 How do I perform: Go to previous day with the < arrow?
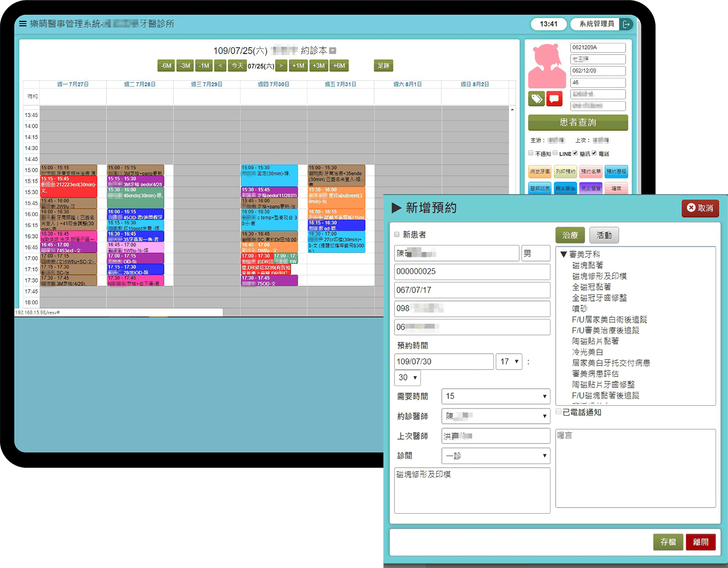click(220, 66)
